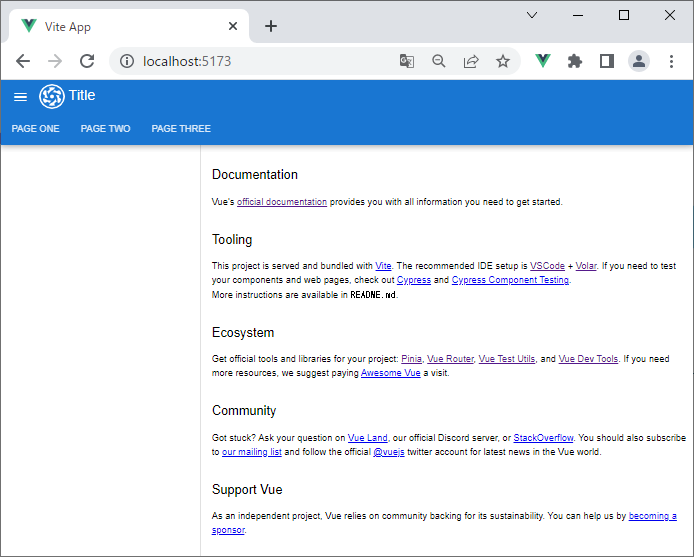Click the Documentation heading
This screenshot has width=694, height=557.
point(255,174)
